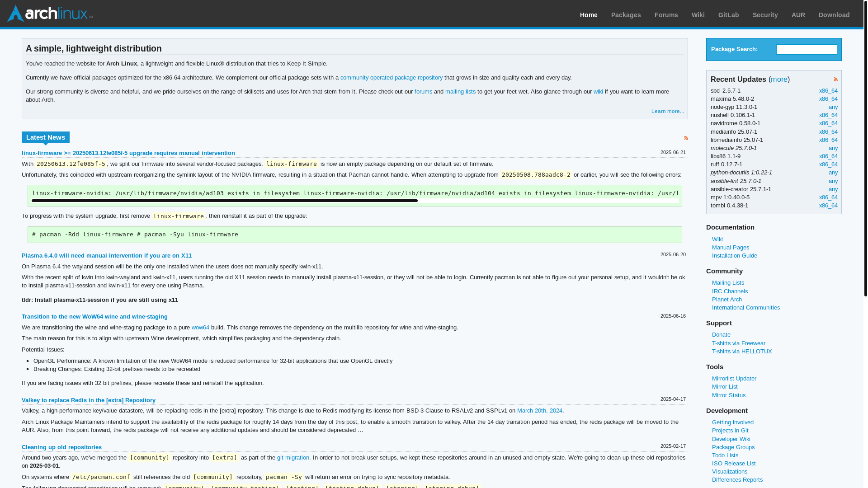Open 'any' link for molecule 25.7.0-1
The height and width of the screenshot is (488, 868).
click(833, 148)
